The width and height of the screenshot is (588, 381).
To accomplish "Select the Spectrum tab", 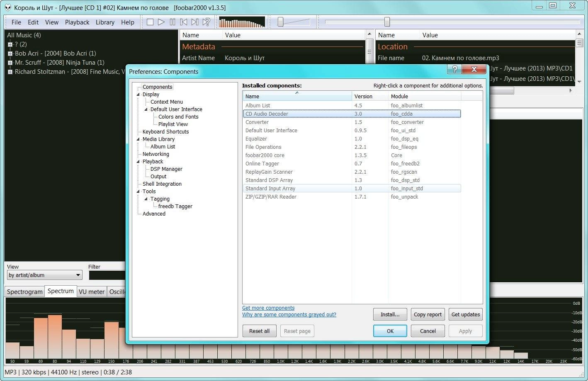I will [61, 291].
